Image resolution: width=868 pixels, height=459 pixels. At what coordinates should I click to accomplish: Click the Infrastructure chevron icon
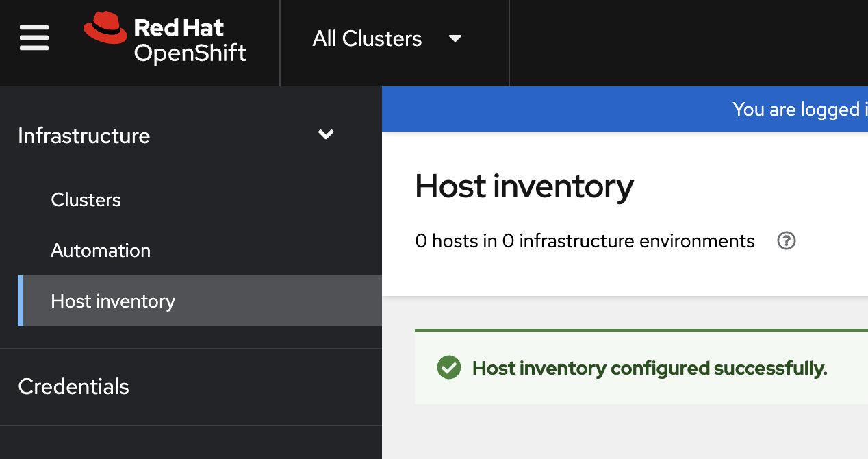(326, 134)
